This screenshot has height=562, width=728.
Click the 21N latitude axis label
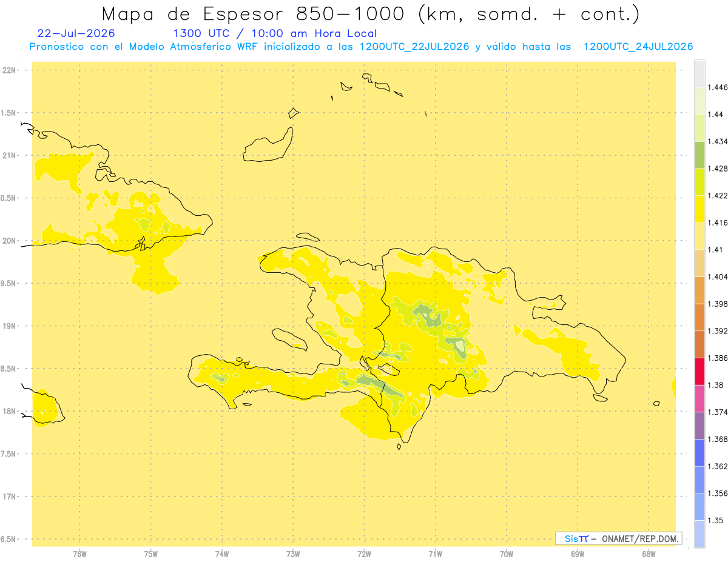coord(10,155)
